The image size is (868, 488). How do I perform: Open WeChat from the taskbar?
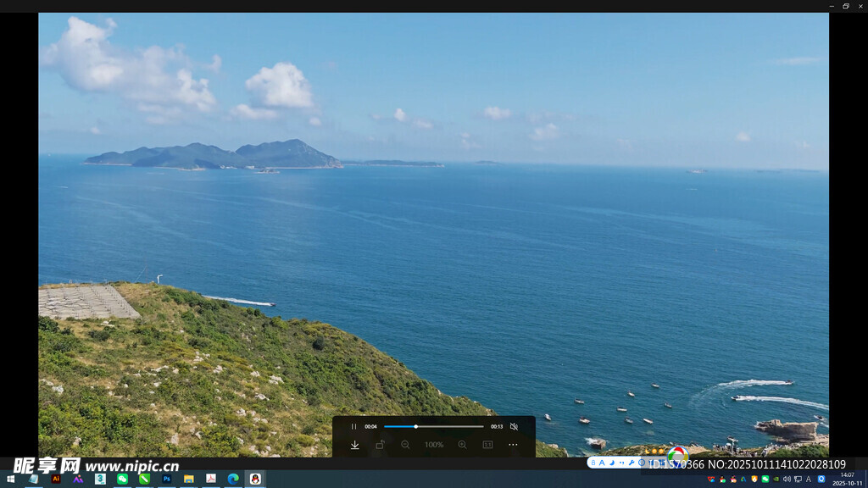click(x=122, y=479)
